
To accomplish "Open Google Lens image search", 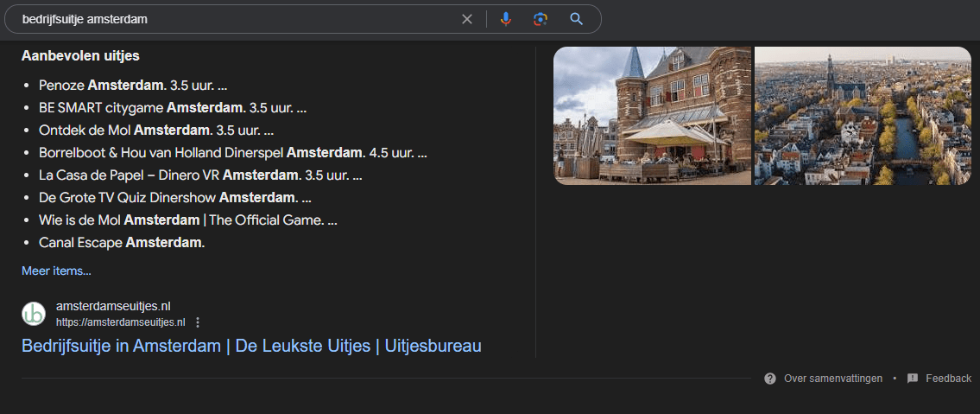I will (x=541, y=19).
